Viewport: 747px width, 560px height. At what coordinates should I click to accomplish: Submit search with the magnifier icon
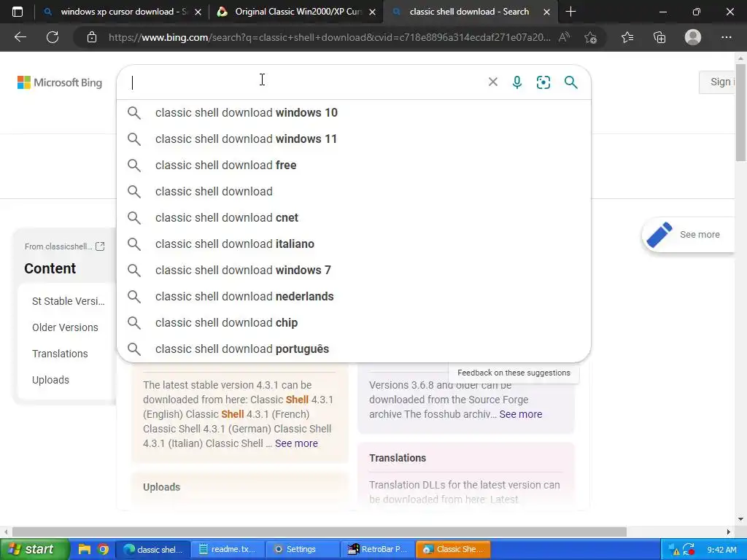[570, 82]
